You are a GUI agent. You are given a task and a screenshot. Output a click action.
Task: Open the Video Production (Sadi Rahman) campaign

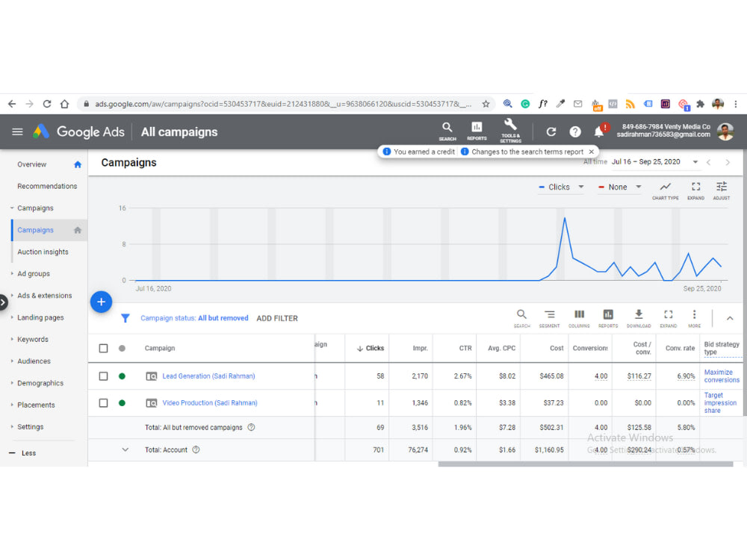[x=210, y=403]
